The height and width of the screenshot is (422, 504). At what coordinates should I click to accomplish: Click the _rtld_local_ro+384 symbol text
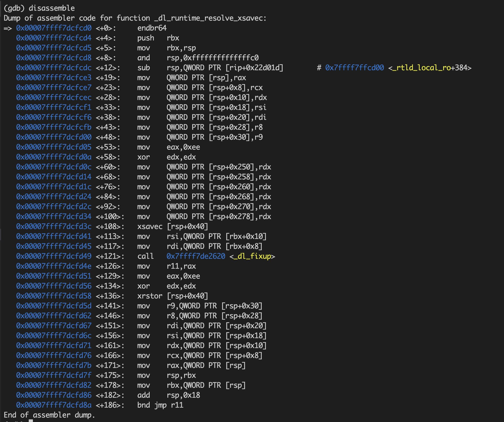(430, 68)
